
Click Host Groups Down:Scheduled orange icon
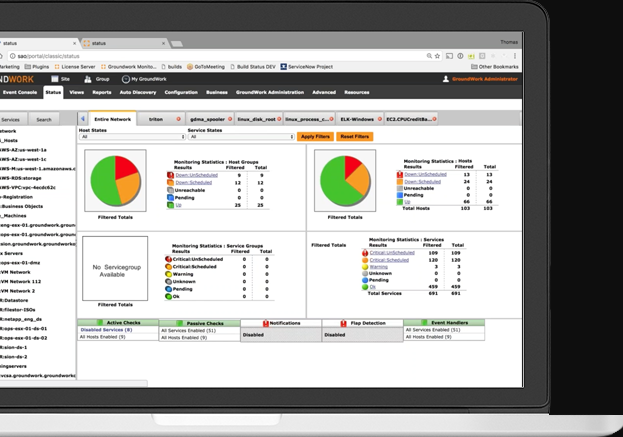click(x=170, y=182)
